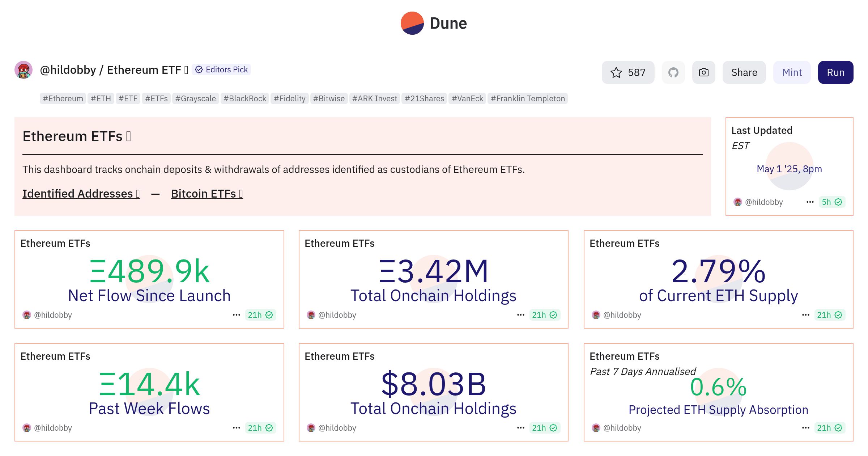
Task: Select the #Bitwise tag
Action: pyautogui.click(x=329, y=98)
